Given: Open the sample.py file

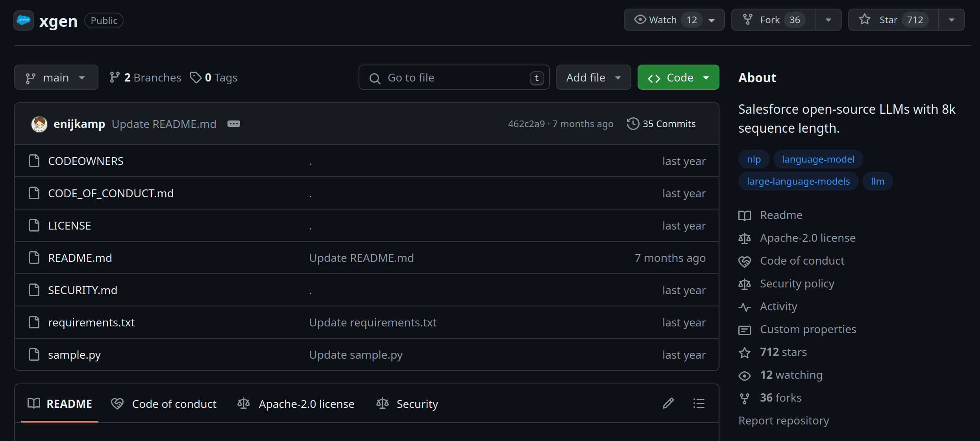Looking at the screenshot, I should [x=74, y=355].
